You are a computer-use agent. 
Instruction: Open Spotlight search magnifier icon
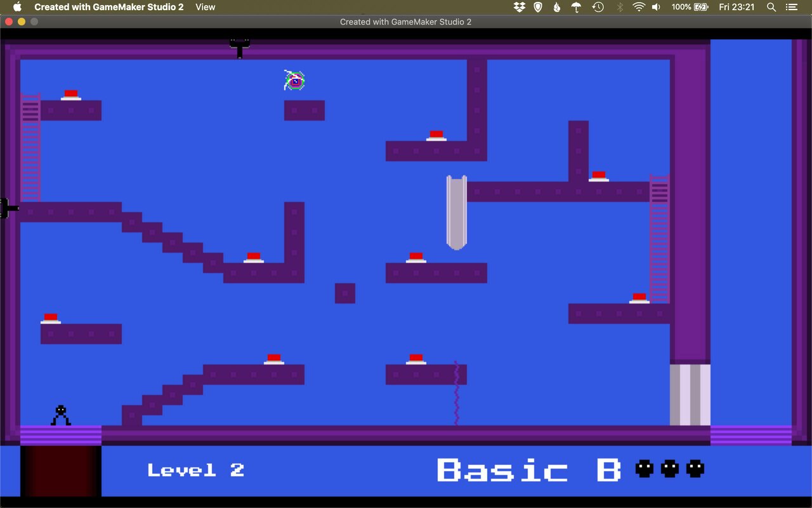coord(771,7)
